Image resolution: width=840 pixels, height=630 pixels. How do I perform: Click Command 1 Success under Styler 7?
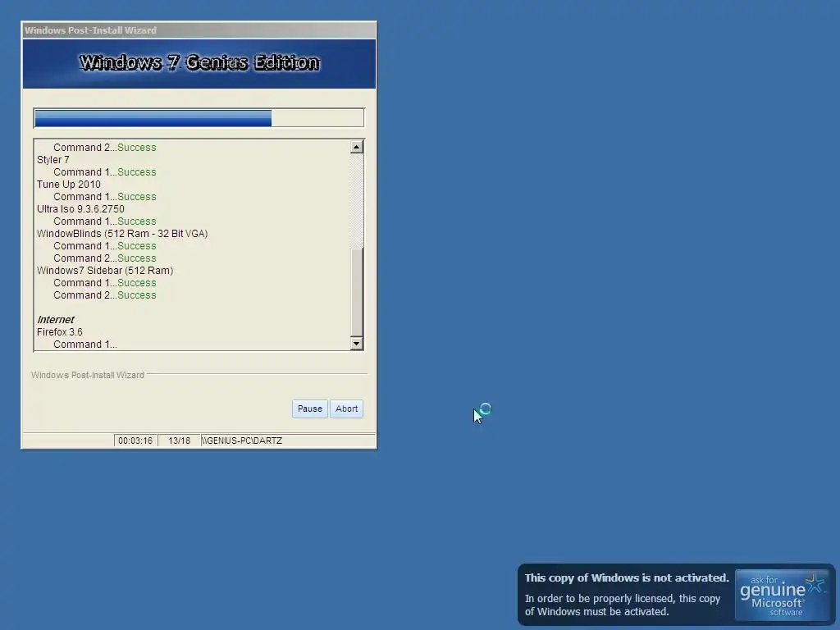[104, 172]
